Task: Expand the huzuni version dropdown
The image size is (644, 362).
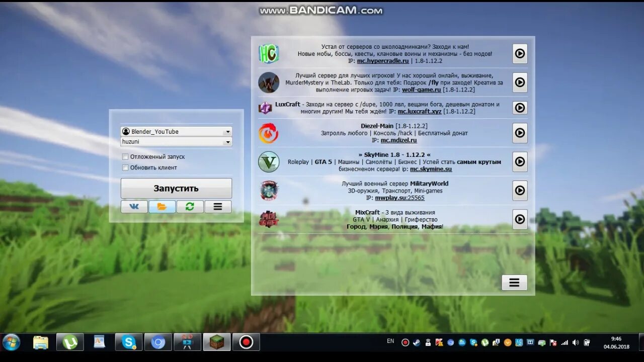Action: tap(228, 142)
